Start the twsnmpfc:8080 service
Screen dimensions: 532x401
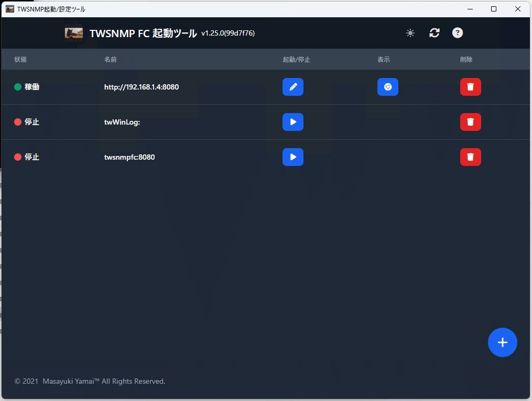[x=293, y=157]
